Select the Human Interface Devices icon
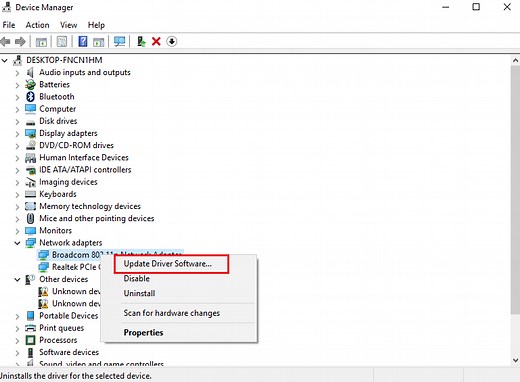The image size is (520, 382). click(x=30, y=158)
